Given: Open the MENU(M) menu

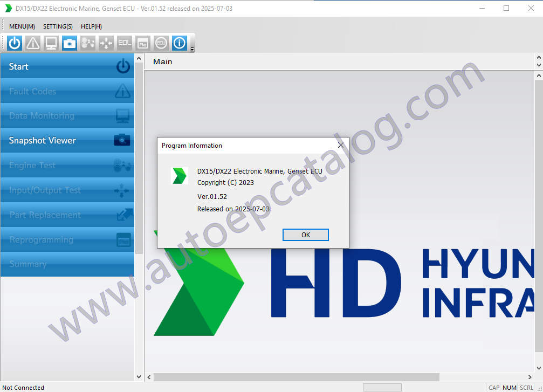Looking at the screenshot, I should coord(22,26).
